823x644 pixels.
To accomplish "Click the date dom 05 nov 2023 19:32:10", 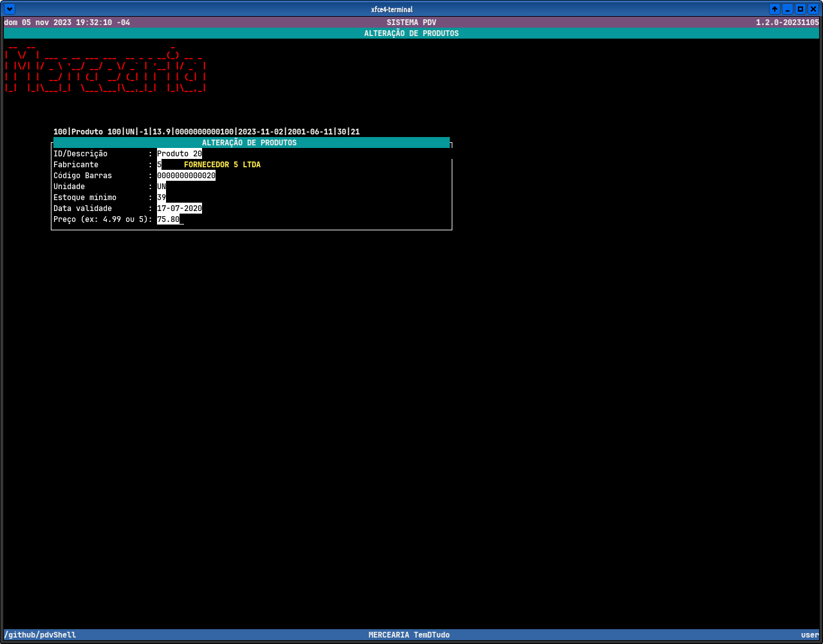I will point(58,23).
